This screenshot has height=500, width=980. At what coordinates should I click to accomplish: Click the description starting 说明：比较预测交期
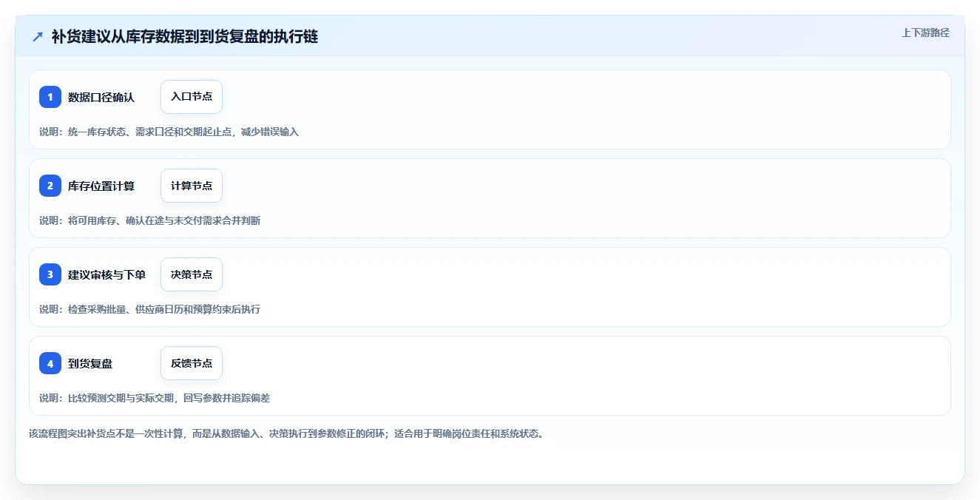(155, 398)
